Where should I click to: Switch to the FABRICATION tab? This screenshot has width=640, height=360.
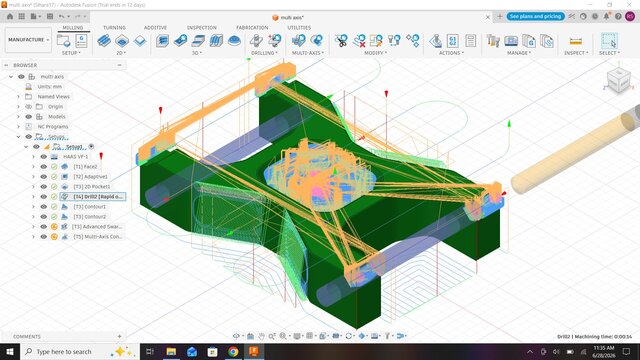252,27
